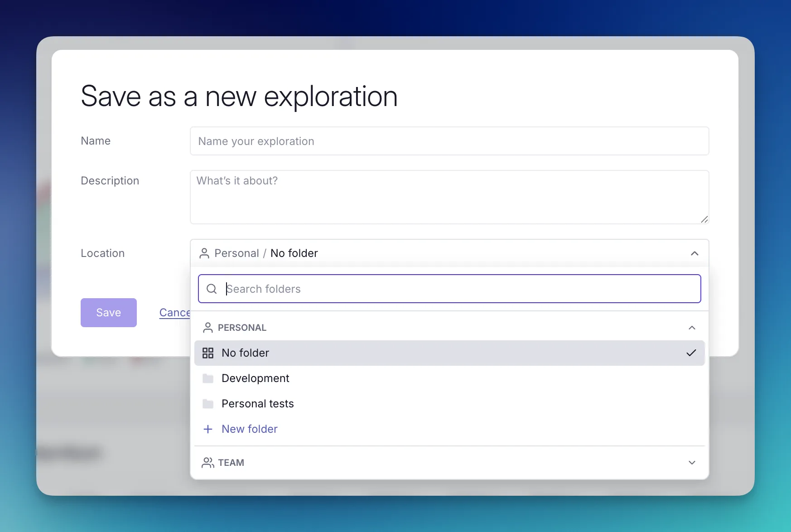
Task: Click the user icon in Location field
Action: point(204,253)
